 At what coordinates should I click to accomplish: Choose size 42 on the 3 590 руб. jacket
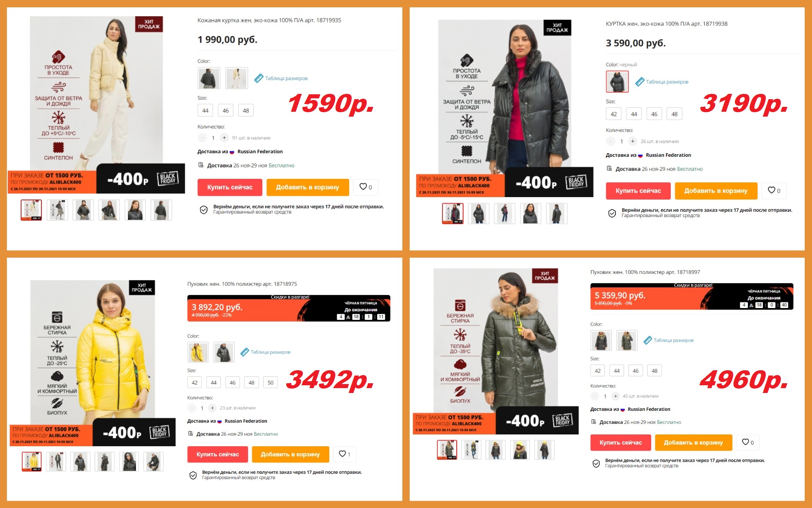[x=613, y=114]
